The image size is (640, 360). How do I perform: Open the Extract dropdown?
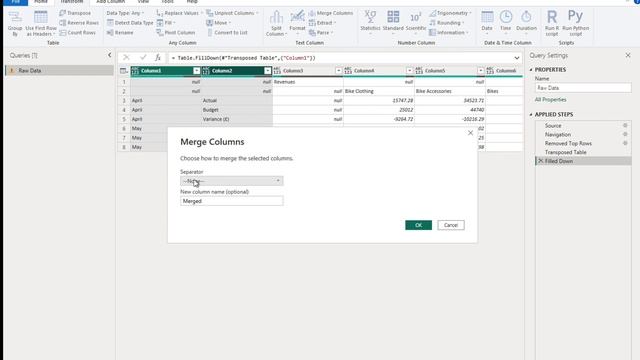[x=322, y=23]
